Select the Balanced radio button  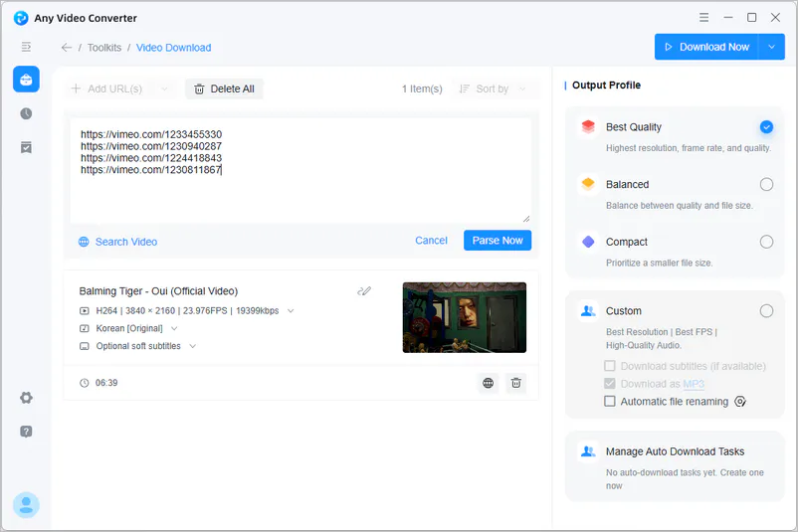766,184
